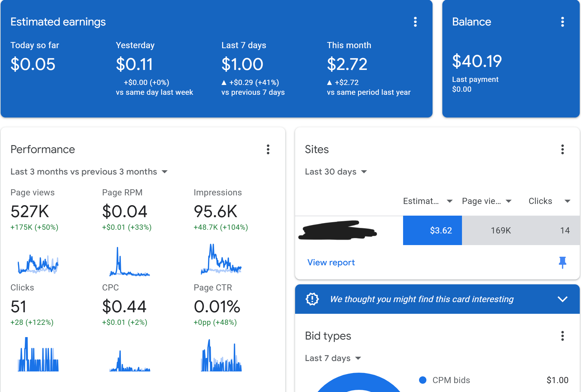Click the Clicks sparkline chart
Screen dimensions: 581x392
coord(38,354)
